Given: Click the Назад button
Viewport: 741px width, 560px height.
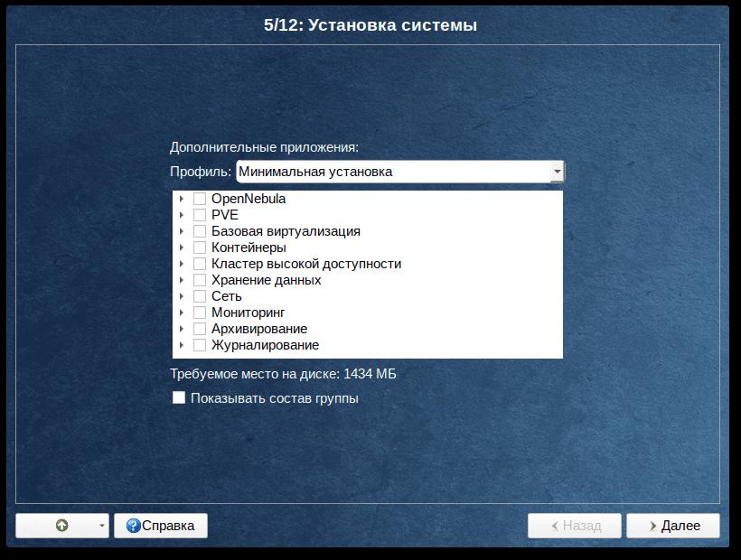Looking at the screenshot, I should point(574,526).
